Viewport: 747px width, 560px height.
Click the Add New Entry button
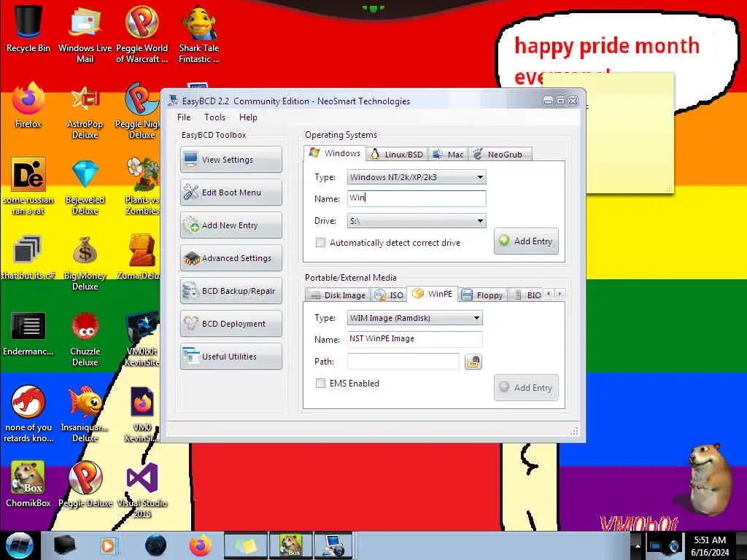231,225
